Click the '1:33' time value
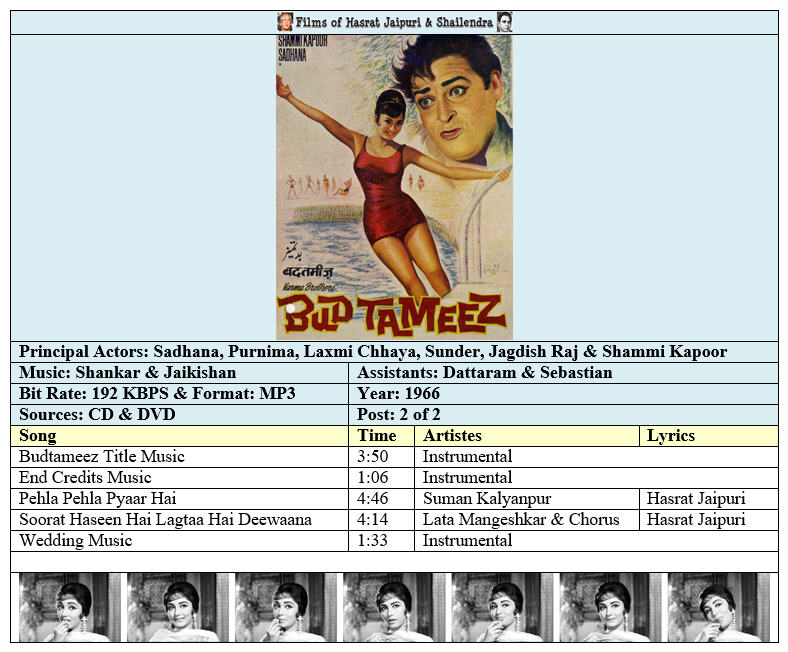Viewport: 788px width, 652px height. (x=372, y=540)
